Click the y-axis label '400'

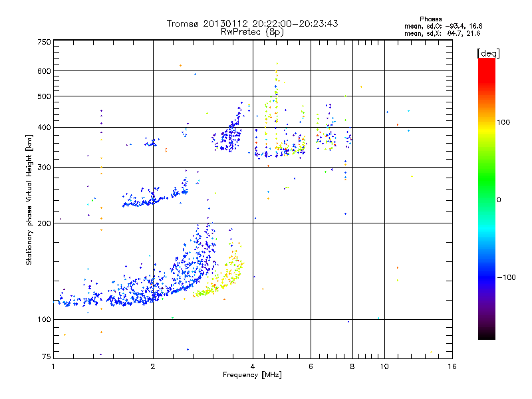coord(44,128)
